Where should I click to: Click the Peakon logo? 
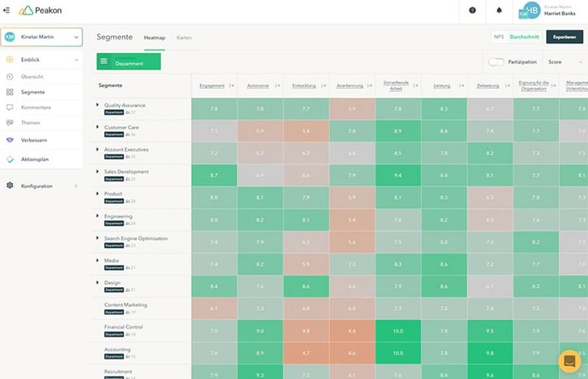(40, 10)
